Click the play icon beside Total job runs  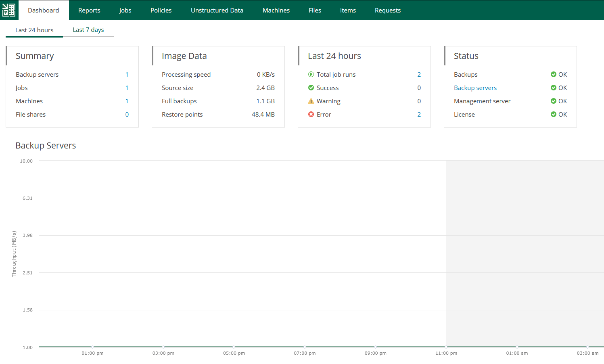(311, 74)
